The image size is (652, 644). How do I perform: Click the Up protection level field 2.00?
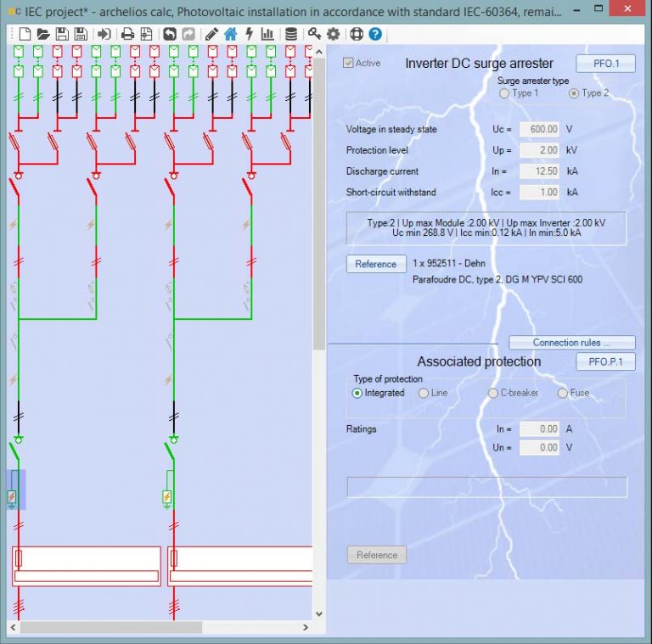pos(539,150)
